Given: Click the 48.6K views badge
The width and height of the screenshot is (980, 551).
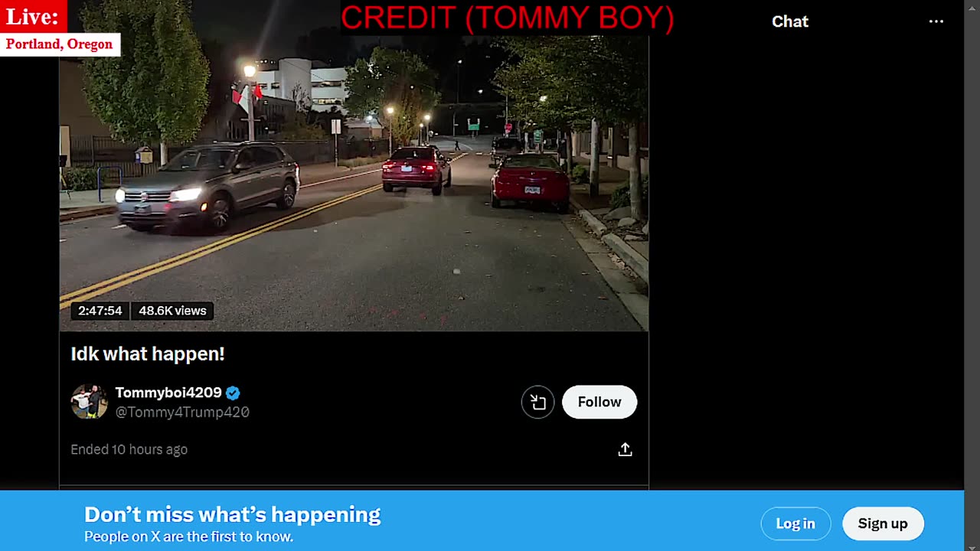Looking at the screenshot, I should [x=172, y=311].
